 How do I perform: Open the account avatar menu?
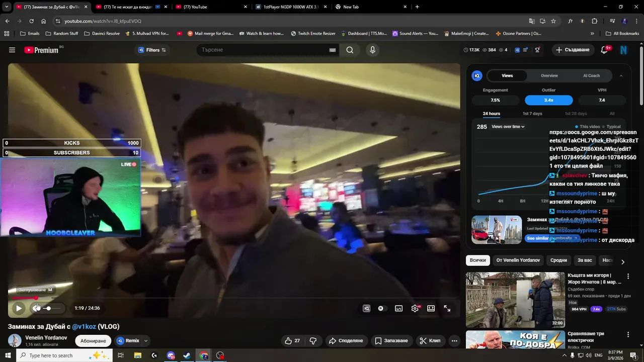(624, 50)
